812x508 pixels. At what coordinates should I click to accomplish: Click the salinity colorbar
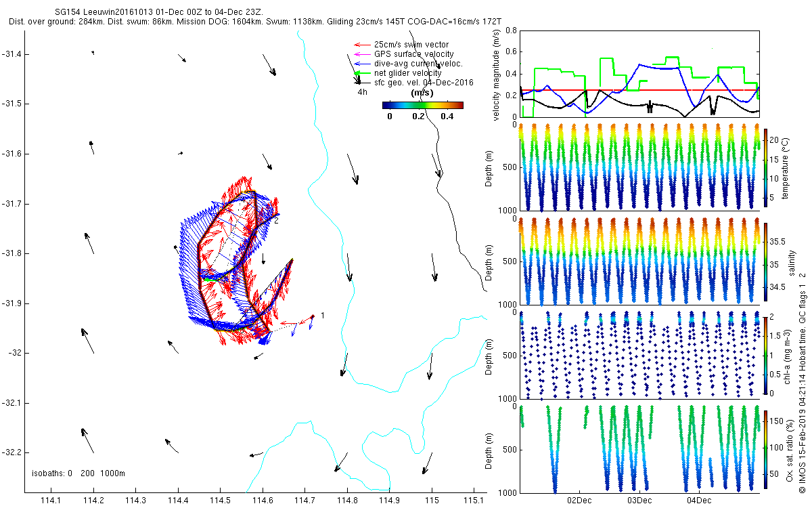(765, 263)
